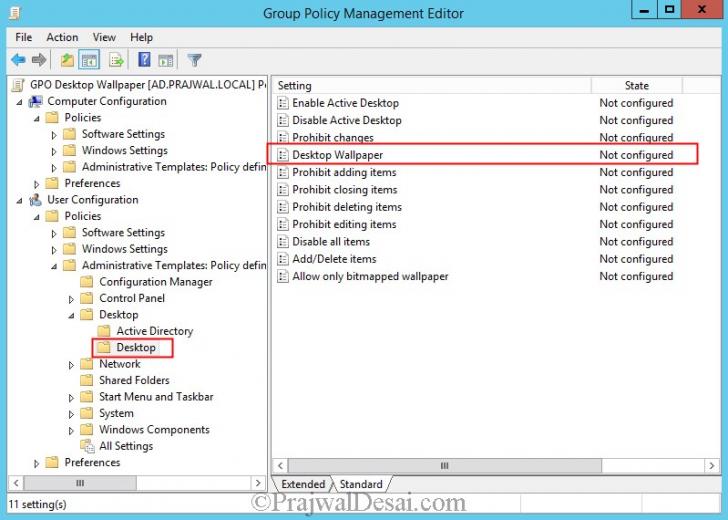Expand the Network folder node
This screenshot has width=728, height=520.
point(71,365)
